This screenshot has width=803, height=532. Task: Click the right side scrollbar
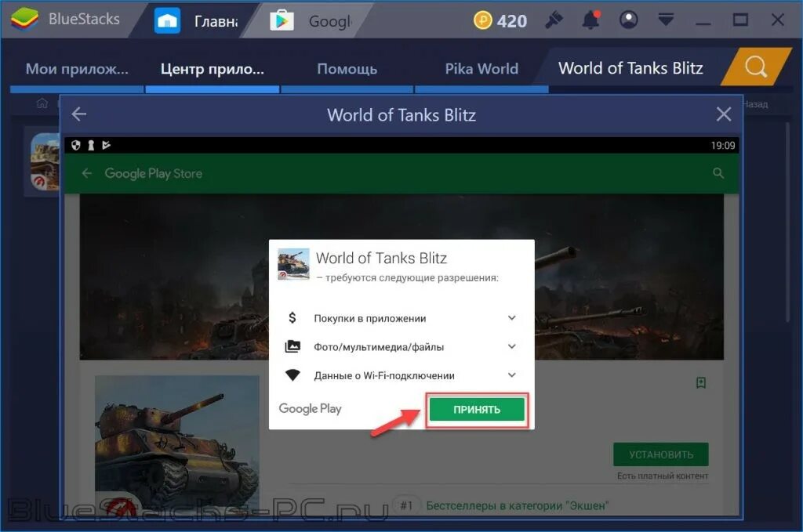pos(788,221)
